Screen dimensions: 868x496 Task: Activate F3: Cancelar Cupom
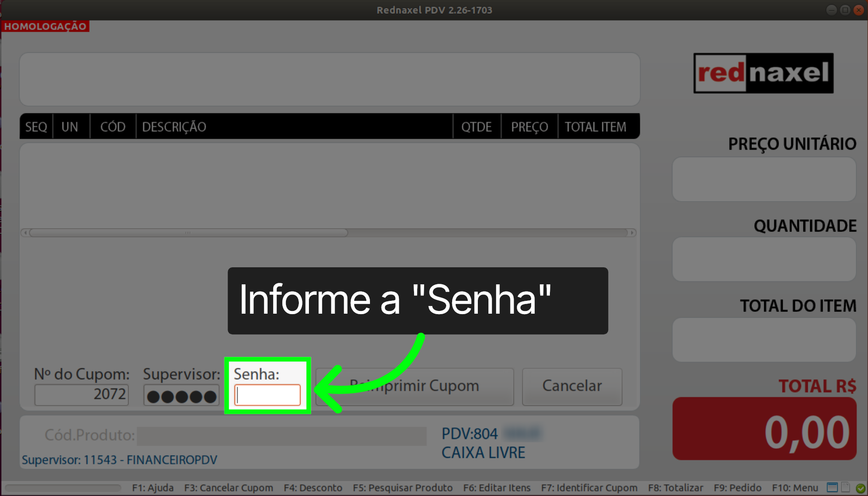[228, 488]
